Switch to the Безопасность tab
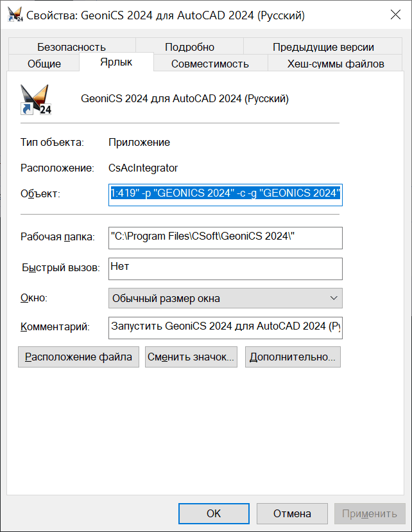The height and width of the screenshot is (532, 412). [71, 47]
